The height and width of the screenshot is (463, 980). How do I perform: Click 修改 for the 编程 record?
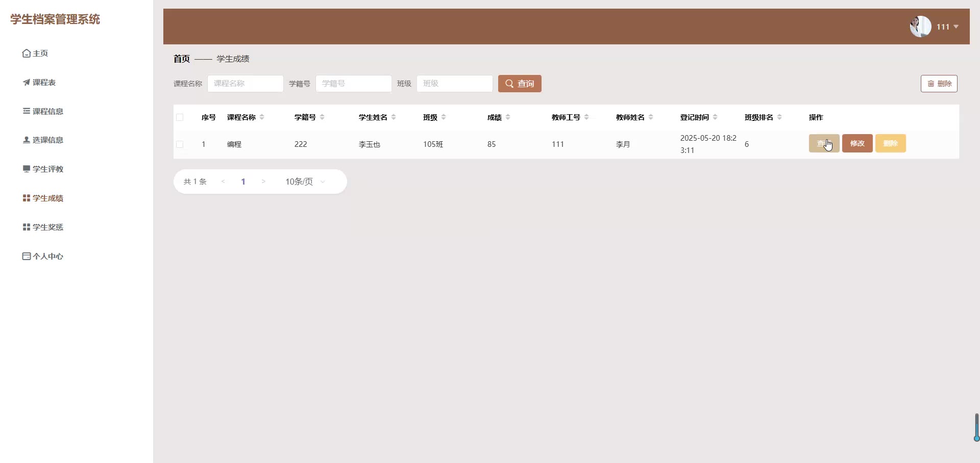857,143
